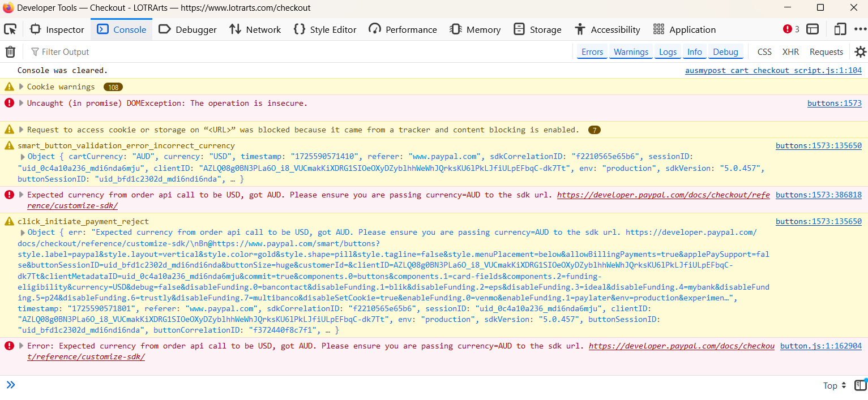Open the Memory tab
868x400 pixels.
(x=475, y=29)
